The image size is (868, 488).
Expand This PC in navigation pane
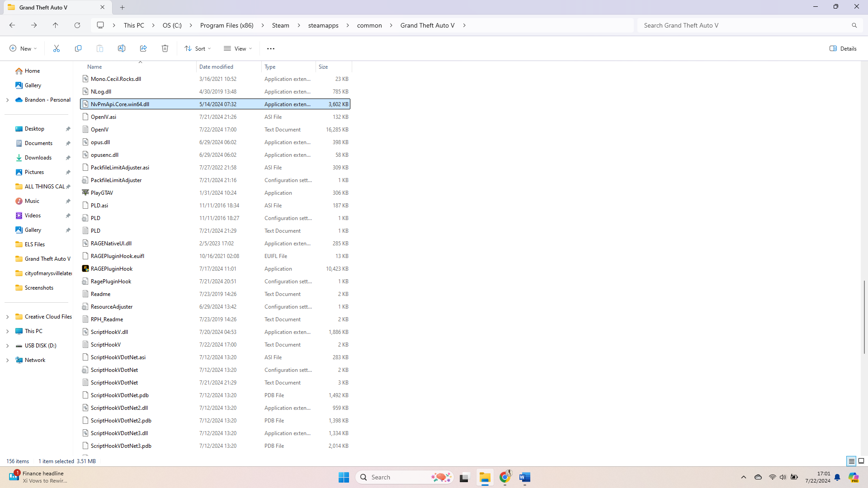(7, 331)
